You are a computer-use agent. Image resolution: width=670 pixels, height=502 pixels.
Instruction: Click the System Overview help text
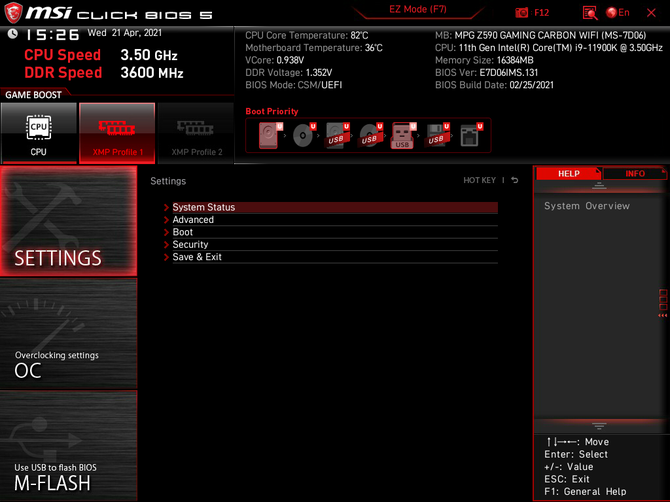(x=587, y=206)
